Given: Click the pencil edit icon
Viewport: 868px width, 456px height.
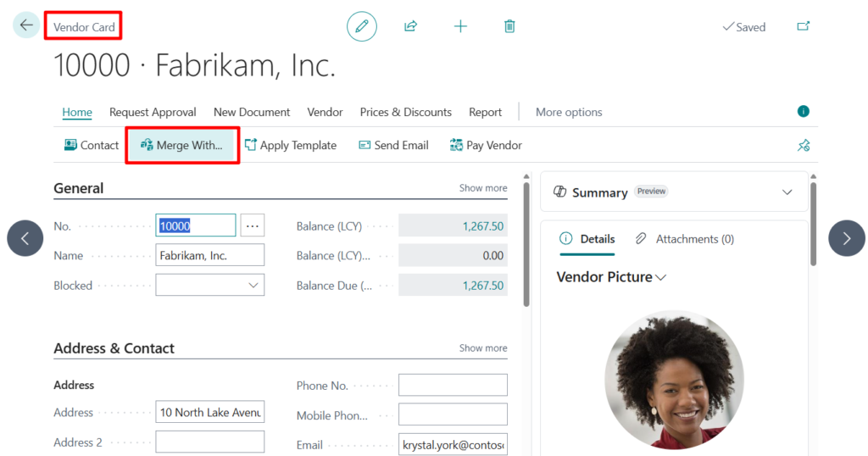Looking at the screenshot, I should click(362, 26).
